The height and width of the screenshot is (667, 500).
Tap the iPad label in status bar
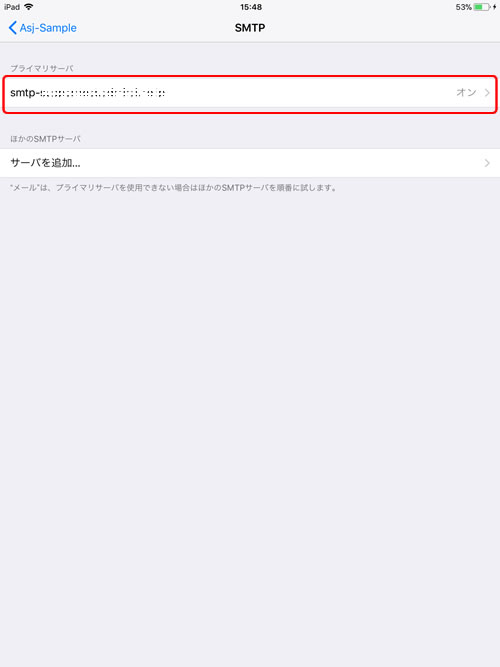(12, 7)
